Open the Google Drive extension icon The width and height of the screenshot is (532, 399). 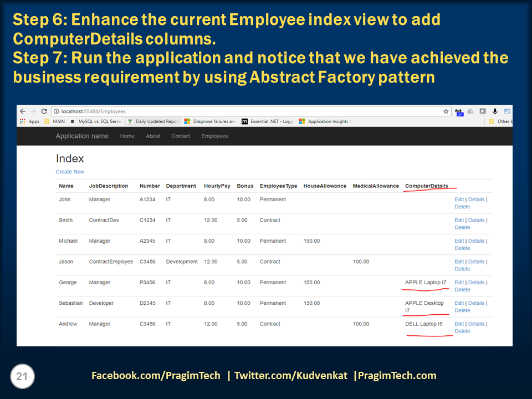470,110
